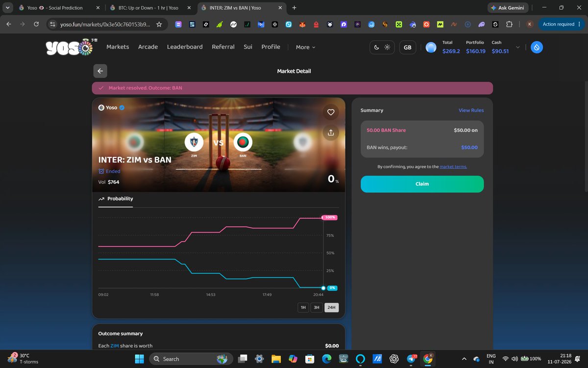Open Task View from the taskbar

tap(243, 359)
